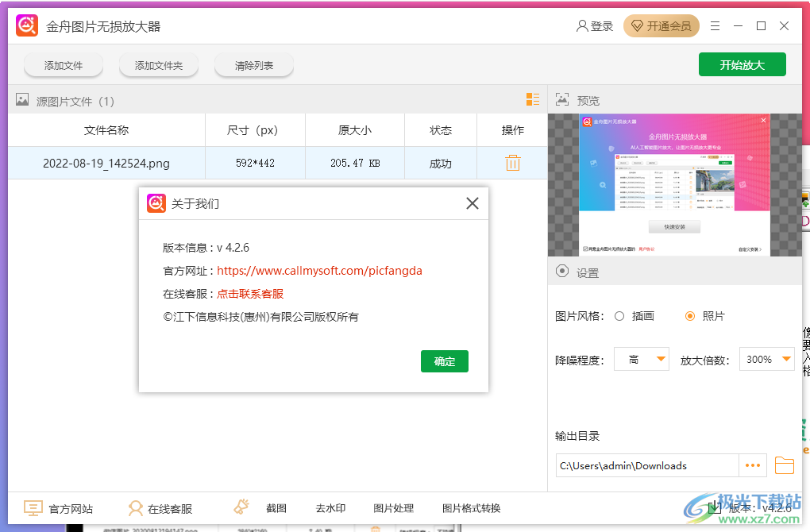810x532 pixels.
Task: Open the official website (官方网站) link
Action: click(x=71, y=509)
